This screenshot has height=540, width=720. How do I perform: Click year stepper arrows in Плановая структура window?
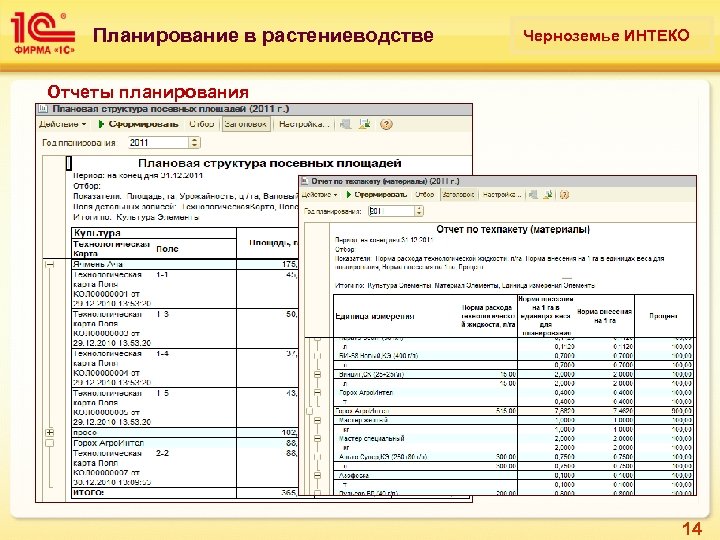point(195,143)
